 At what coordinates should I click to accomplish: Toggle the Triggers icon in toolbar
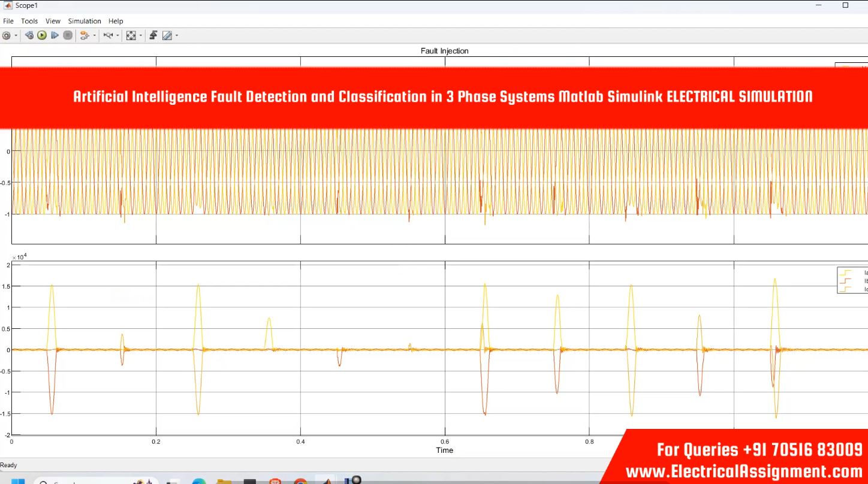153,35
